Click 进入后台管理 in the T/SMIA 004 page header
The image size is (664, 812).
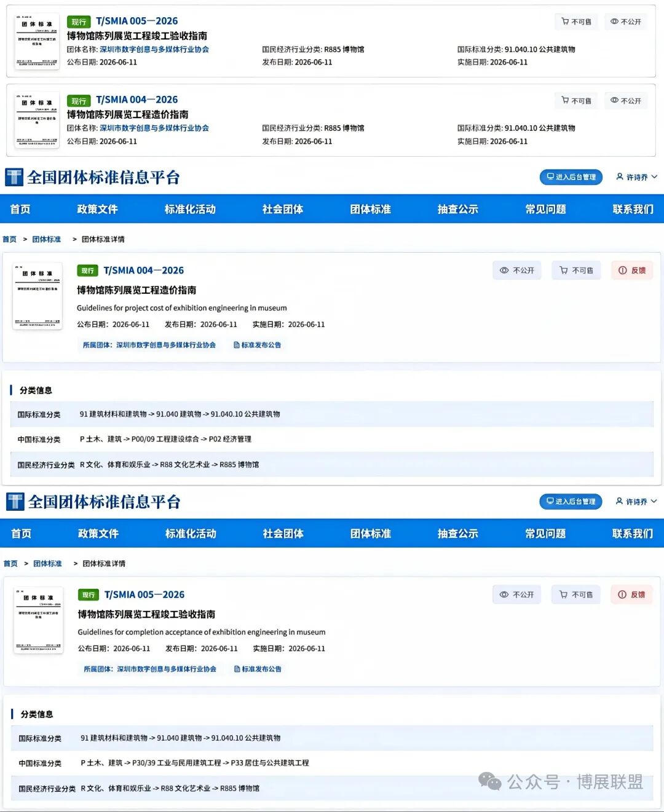pyautogui.click(x=571, y=177)
